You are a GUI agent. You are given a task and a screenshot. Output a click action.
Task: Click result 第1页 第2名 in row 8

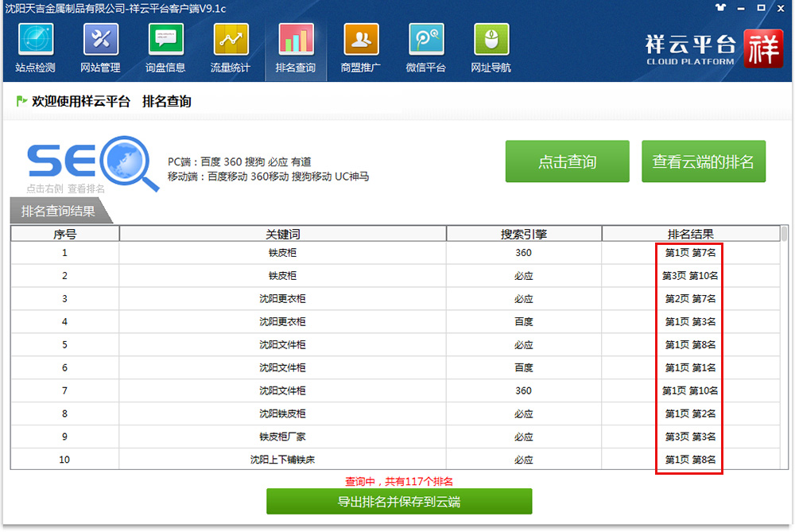690,414
